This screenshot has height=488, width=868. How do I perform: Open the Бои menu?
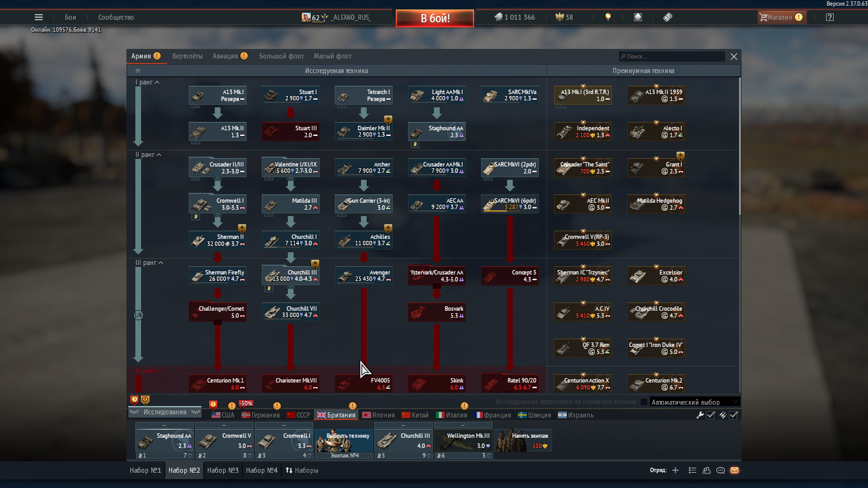71,17
